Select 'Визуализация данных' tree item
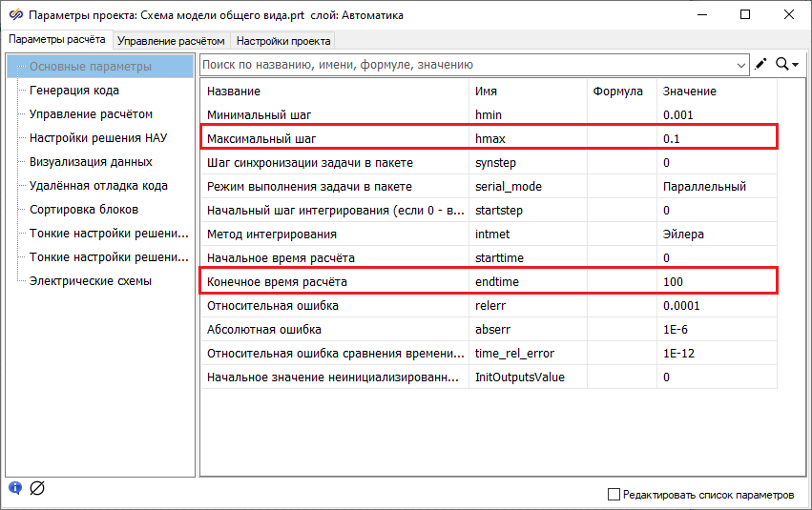The height and width of the screenshot is (510, 812). pos(91,162)
